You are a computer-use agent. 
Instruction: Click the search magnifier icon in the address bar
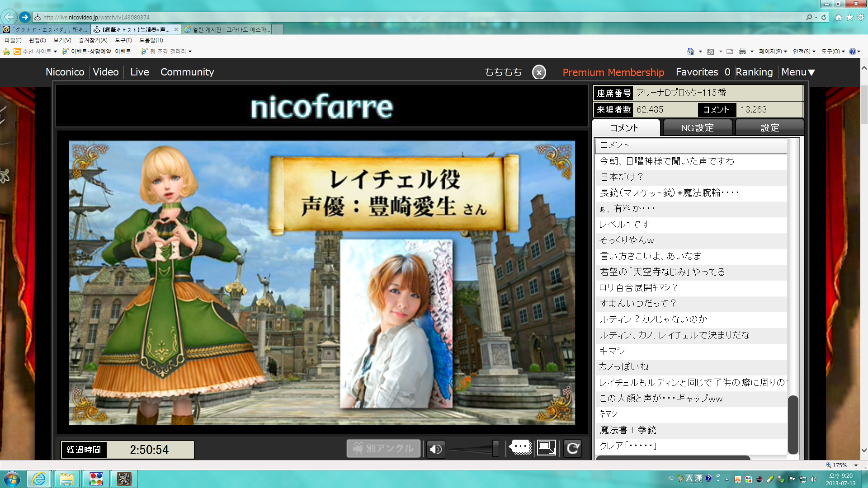point(809,17)
